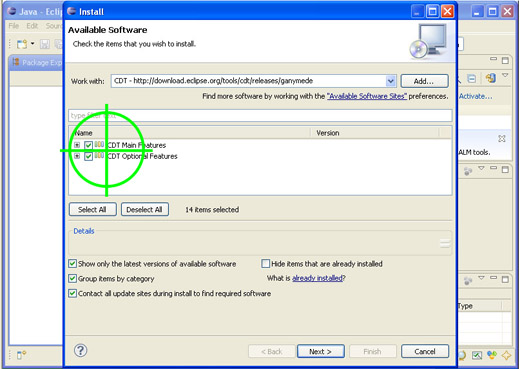This screenshot has height=369, width=520.
Task: Click the New wizard toolbar icon in Eclipse
Action: [22, 44]
